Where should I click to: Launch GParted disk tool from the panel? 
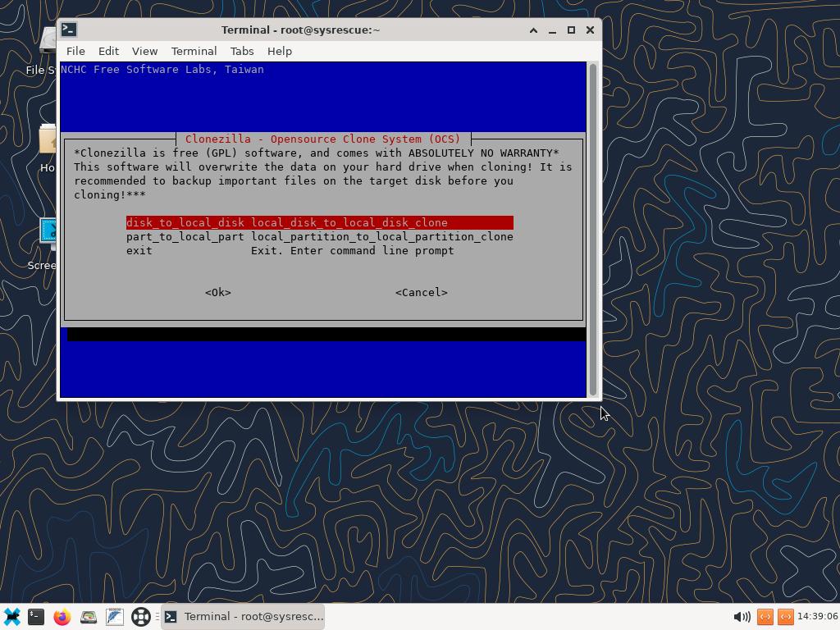pos(89,616)
